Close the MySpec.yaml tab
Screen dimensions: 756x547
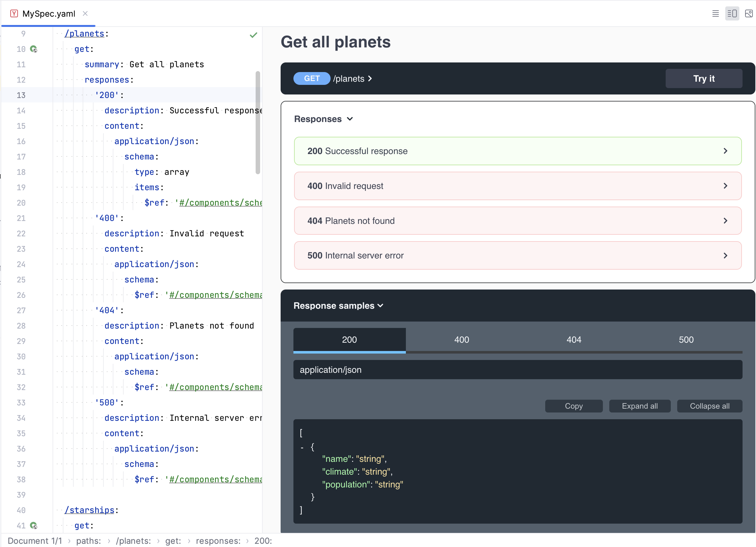(x=85, y=14)
